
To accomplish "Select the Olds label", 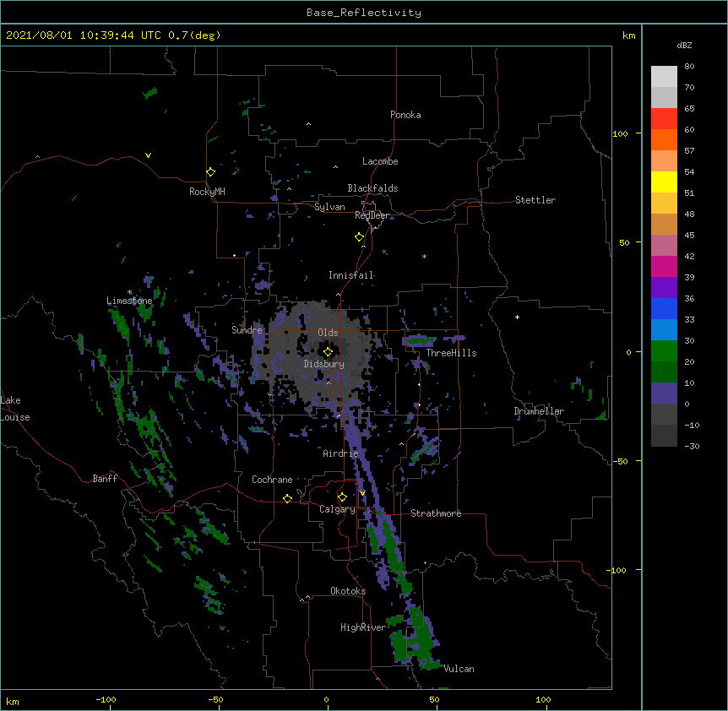I will [328, 333].
